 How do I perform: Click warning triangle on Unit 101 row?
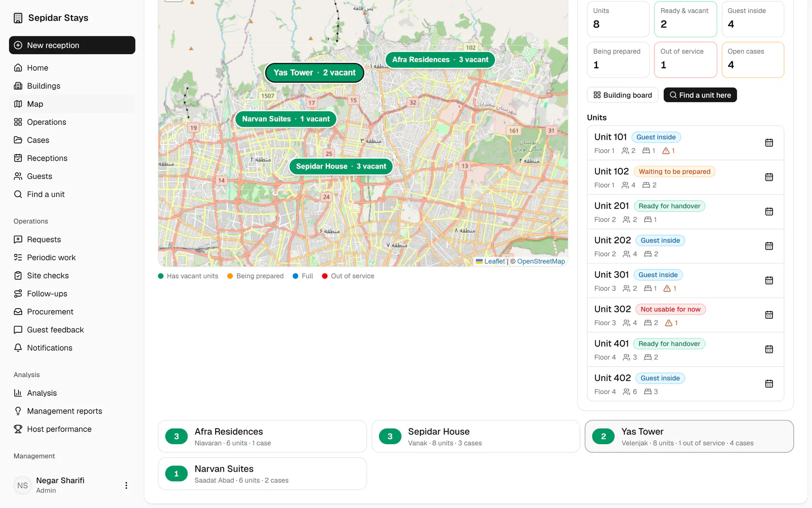pyautogui.click(x=666, y=151)
